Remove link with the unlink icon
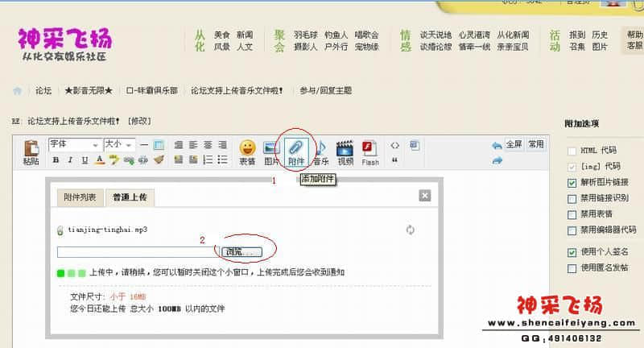 [143, 160]
